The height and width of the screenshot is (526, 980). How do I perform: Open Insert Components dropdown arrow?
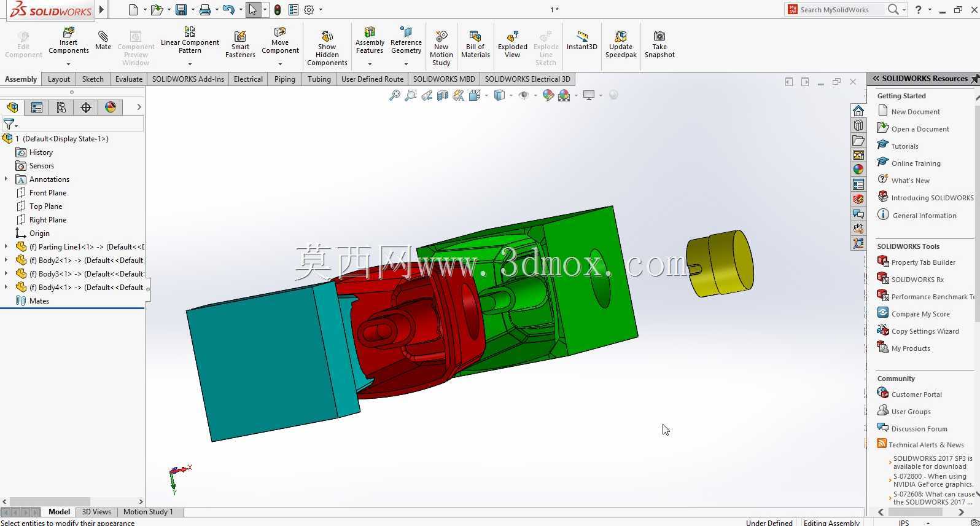point(69,64)
